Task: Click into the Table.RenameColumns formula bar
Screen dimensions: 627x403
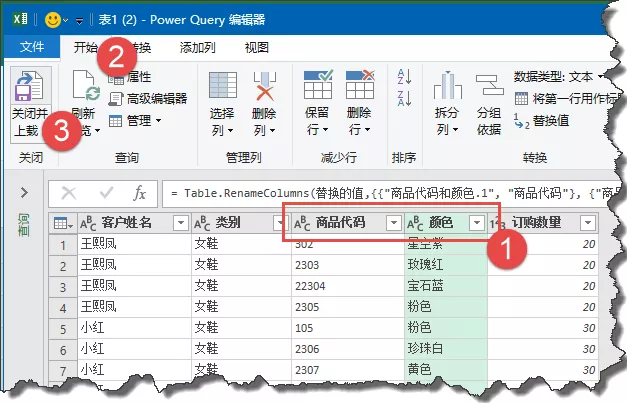Action: click(x=392, y=194)
